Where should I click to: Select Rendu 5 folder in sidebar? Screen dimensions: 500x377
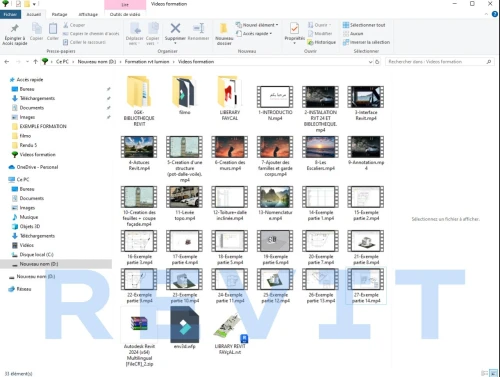coord(28,145)
